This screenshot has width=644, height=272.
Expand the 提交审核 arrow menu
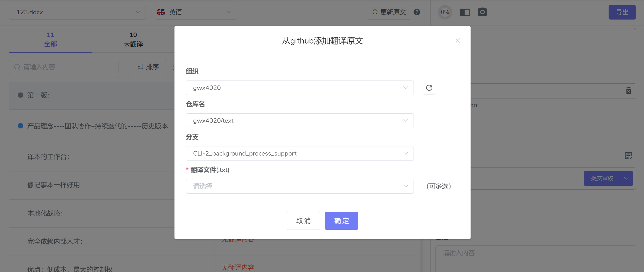click(627, 178)
